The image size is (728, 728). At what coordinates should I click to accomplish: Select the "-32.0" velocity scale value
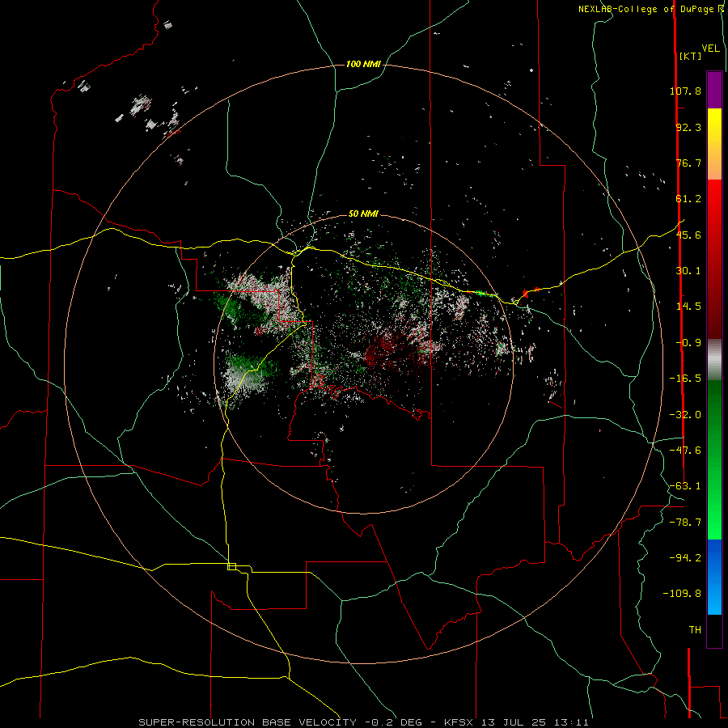685,415
